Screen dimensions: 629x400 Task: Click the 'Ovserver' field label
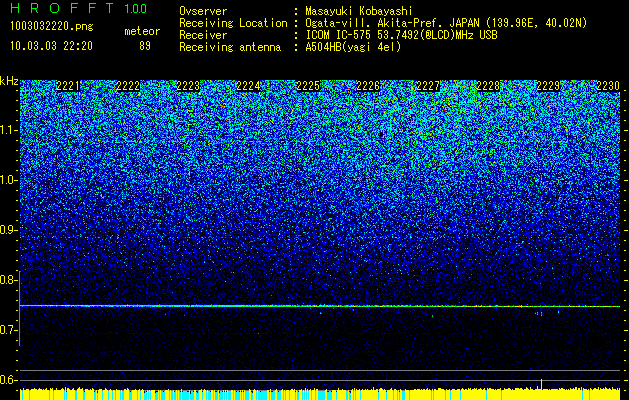tap(203, 11)
